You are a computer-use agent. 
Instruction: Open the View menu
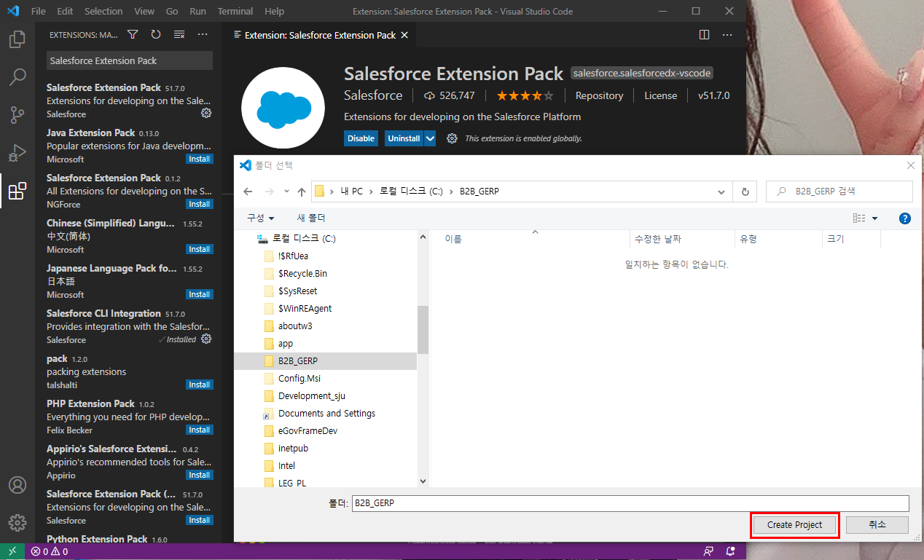tap(144, 11)
